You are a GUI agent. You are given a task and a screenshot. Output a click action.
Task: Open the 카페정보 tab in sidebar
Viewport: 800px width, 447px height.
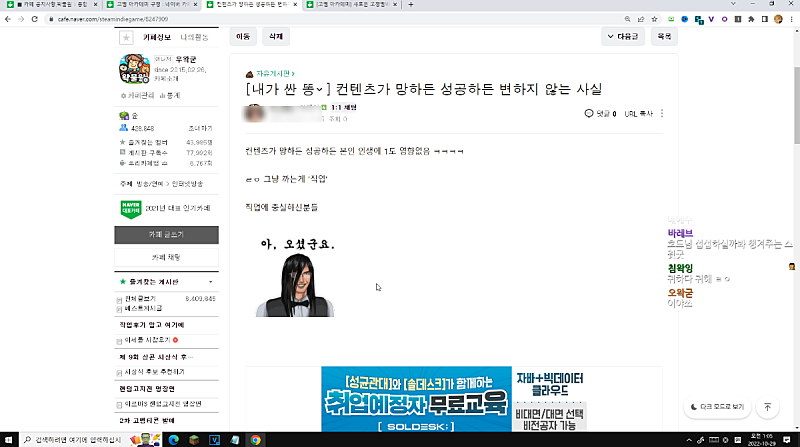click(x=157, y=37)
